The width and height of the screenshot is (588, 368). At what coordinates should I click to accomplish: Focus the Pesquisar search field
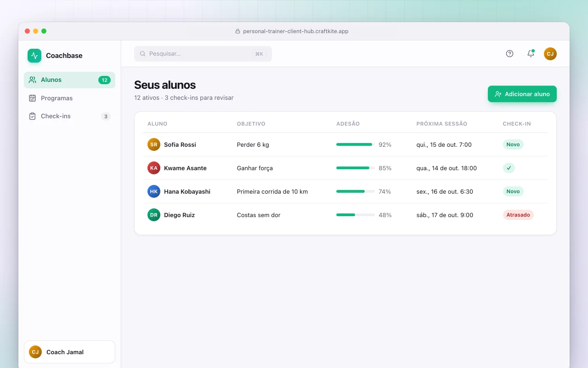pyautogui.click(x=203, y=54)
